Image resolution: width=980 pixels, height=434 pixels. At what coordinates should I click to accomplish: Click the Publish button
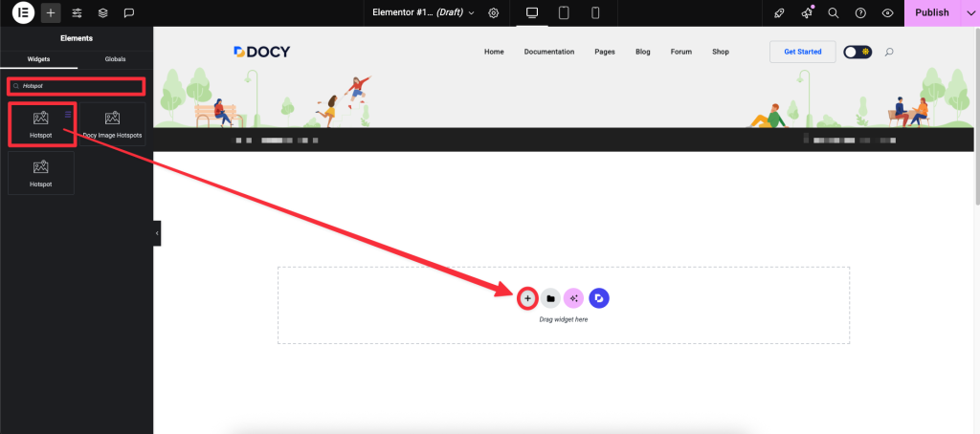pyautogui.click(x=931, y=13)
